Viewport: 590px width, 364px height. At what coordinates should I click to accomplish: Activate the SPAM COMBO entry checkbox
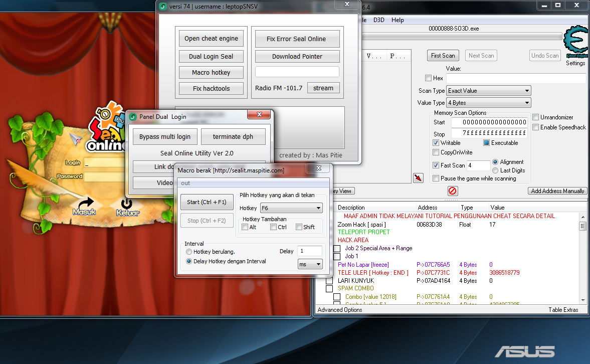[x=329, y=289]
